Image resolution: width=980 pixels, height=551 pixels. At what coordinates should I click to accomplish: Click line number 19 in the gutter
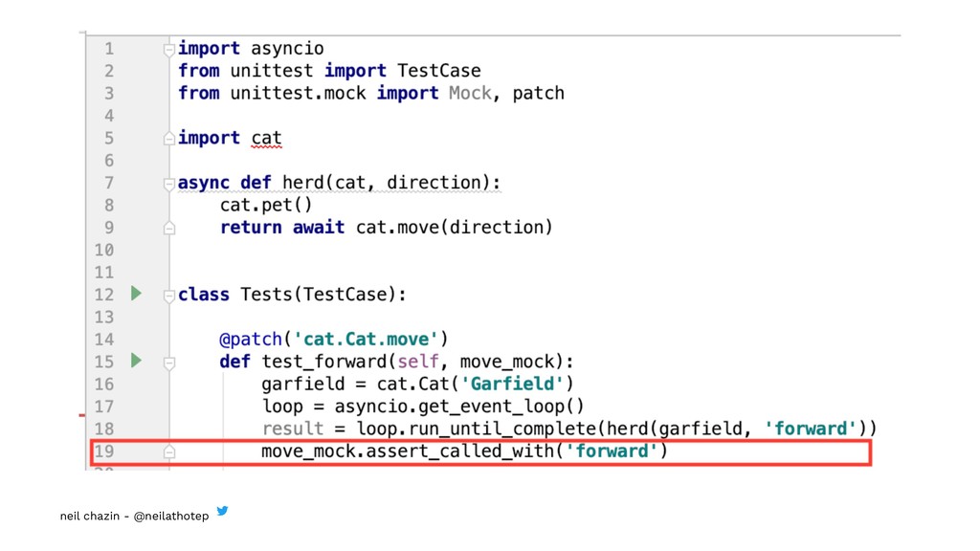[x=103, y=452]
